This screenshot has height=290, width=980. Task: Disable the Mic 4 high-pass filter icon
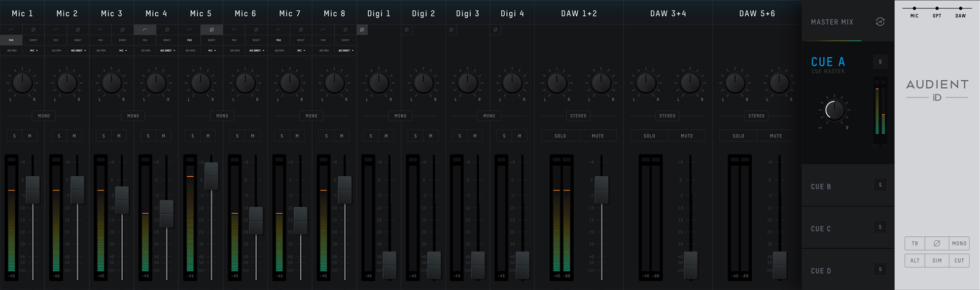click(145, 30)
